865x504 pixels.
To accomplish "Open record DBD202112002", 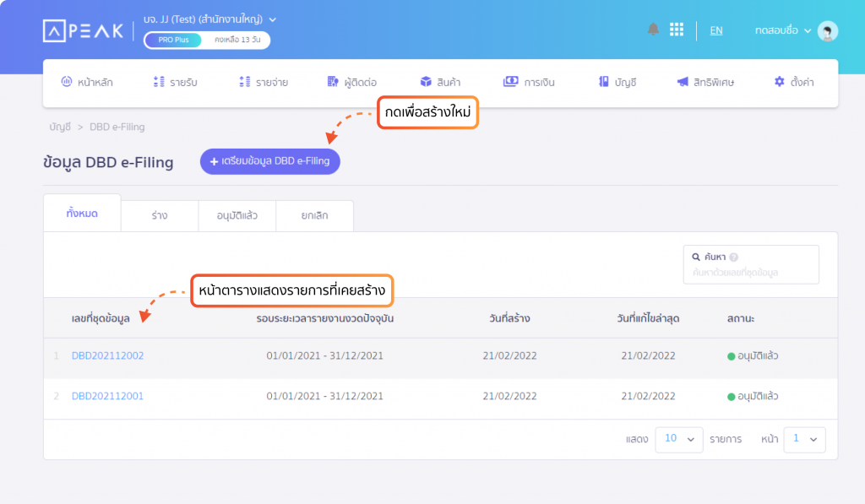I will tap(107, 355).
